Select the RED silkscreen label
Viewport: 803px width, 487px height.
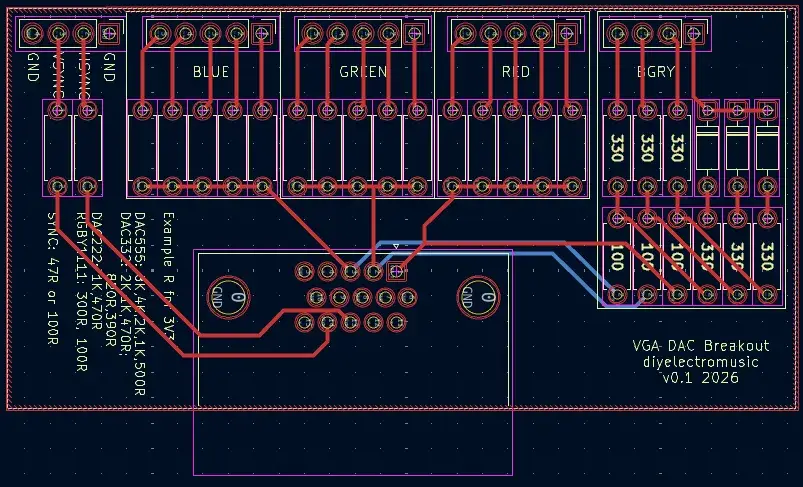[x=516, y=72]
